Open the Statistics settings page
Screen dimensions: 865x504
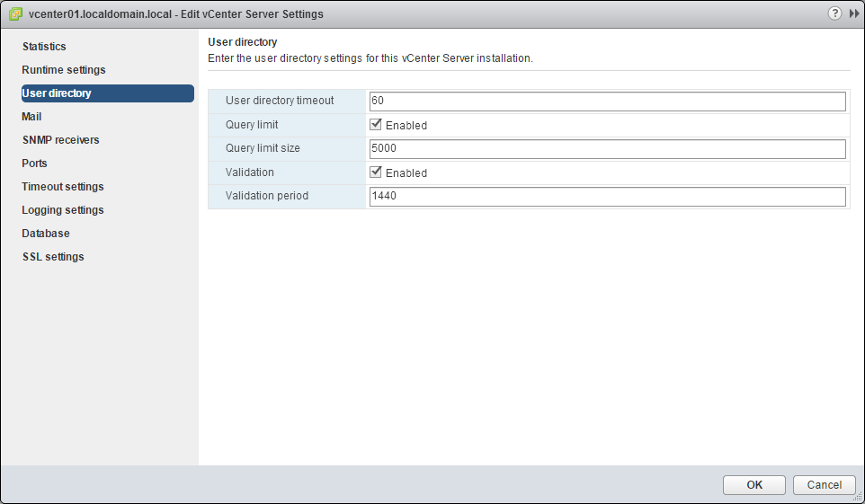point(44,47)
